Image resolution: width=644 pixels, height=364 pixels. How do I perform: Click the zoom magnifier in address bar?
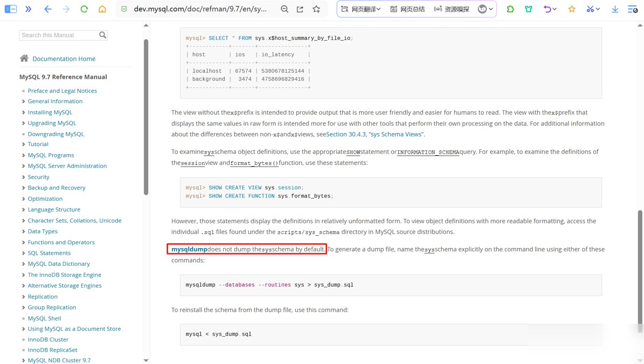(x=284, y=9)
